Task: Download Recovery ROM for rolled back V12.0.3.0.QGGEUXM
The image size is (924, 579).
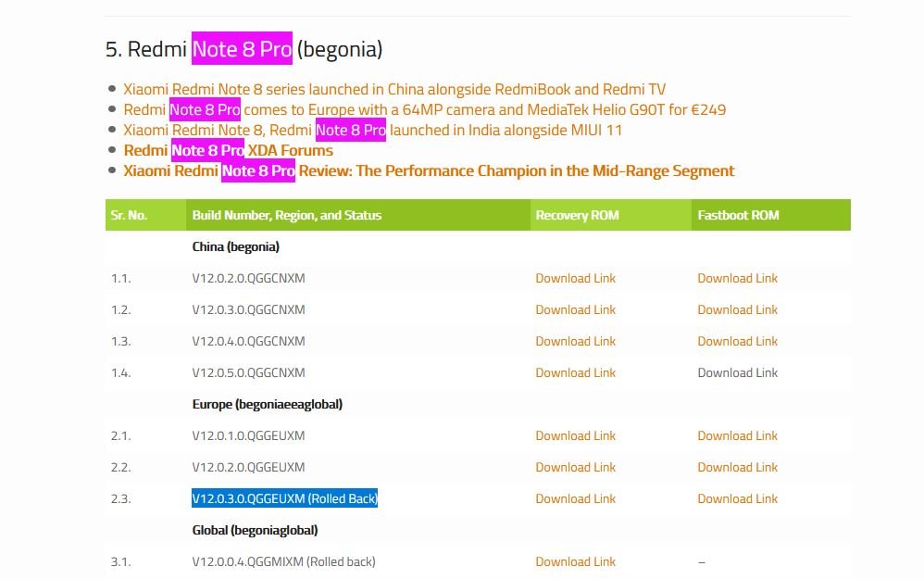Action: pos(575,498)
